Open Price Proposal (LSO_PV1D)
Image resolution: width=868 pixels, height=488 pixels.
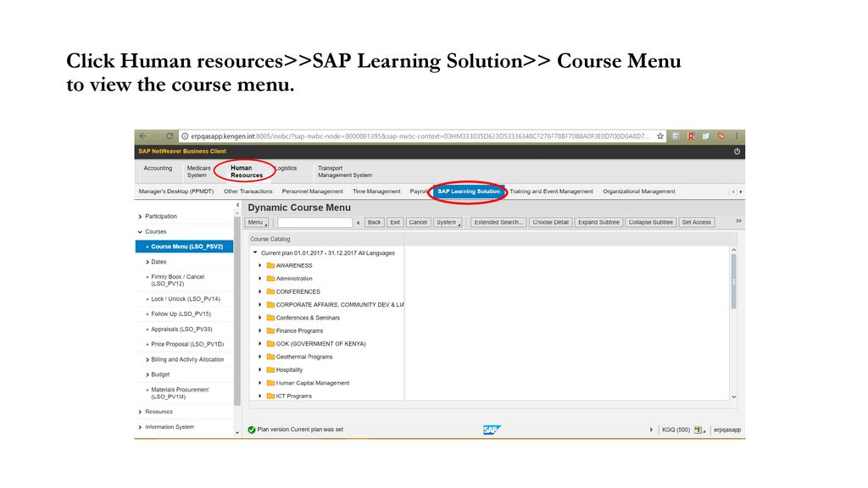187,344
